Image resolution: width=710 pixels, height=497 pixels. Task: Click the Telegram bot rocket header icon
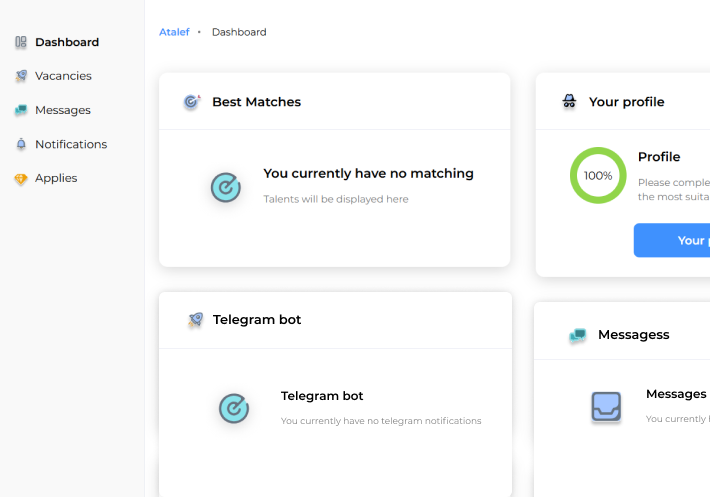[196, 320]
